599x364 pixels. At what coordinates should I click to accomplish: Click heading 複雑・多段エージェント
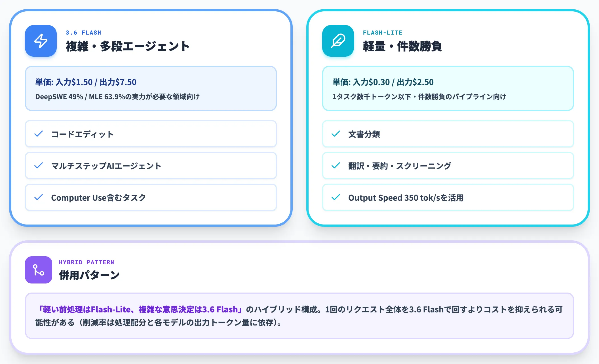click(x=128, y=46)
